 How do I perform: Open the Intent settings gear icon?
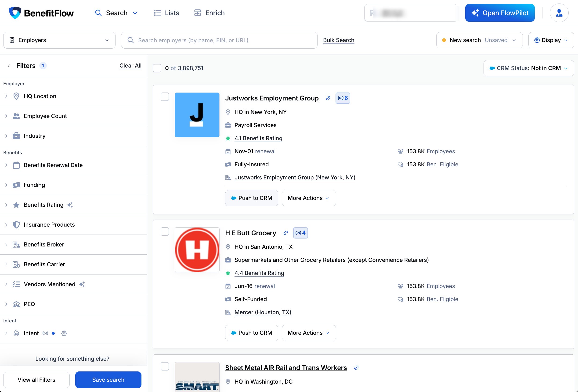click(64, 333)
